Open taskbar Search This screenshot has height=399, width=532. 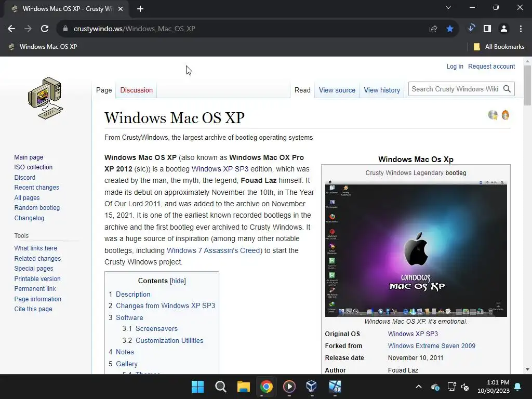click(220, 387)
